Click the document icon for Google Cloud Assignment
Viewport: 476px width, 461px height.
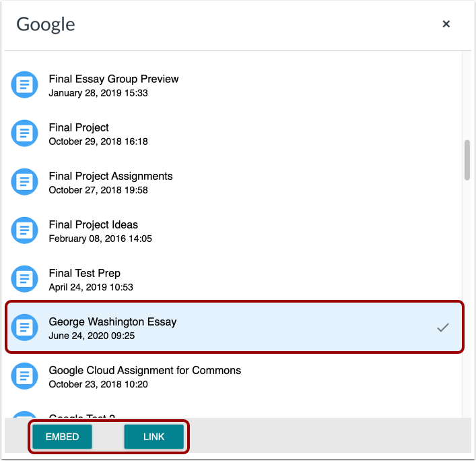click(25, 376)
